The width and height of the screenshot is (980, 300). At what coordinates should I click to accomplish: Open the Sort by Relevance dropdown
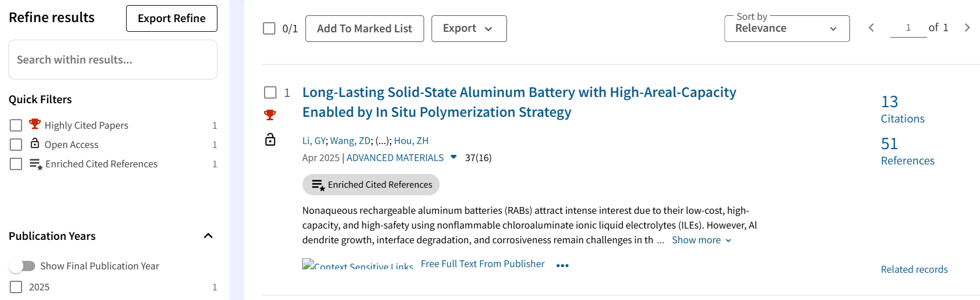coord(786,28)
